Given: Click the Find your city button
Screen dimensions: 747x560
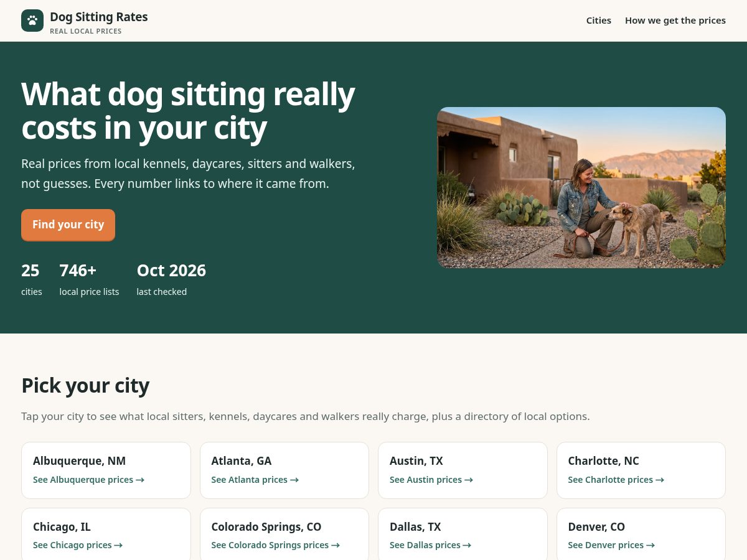Looking at the screenshot, I should point(68,225).
